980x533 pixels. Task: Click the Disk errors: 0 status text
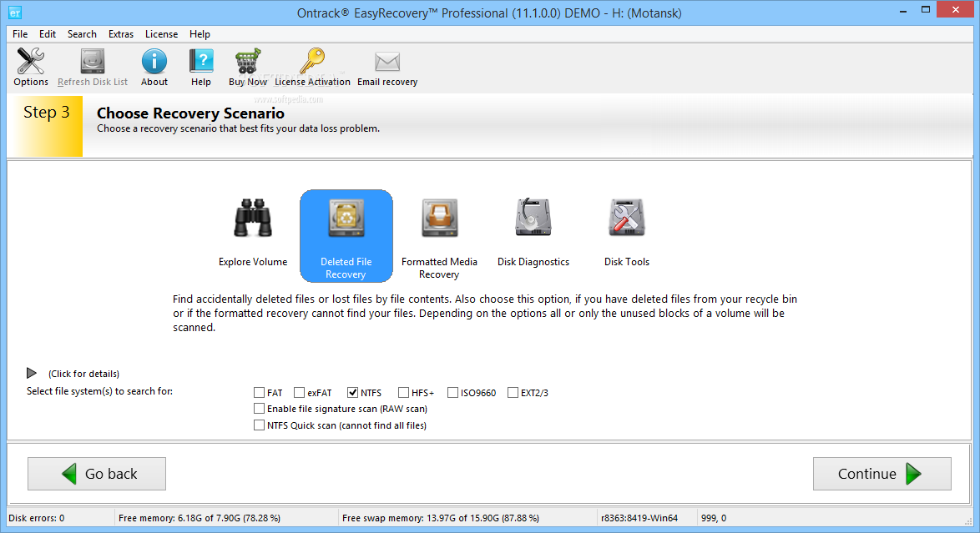click(36, 518)
